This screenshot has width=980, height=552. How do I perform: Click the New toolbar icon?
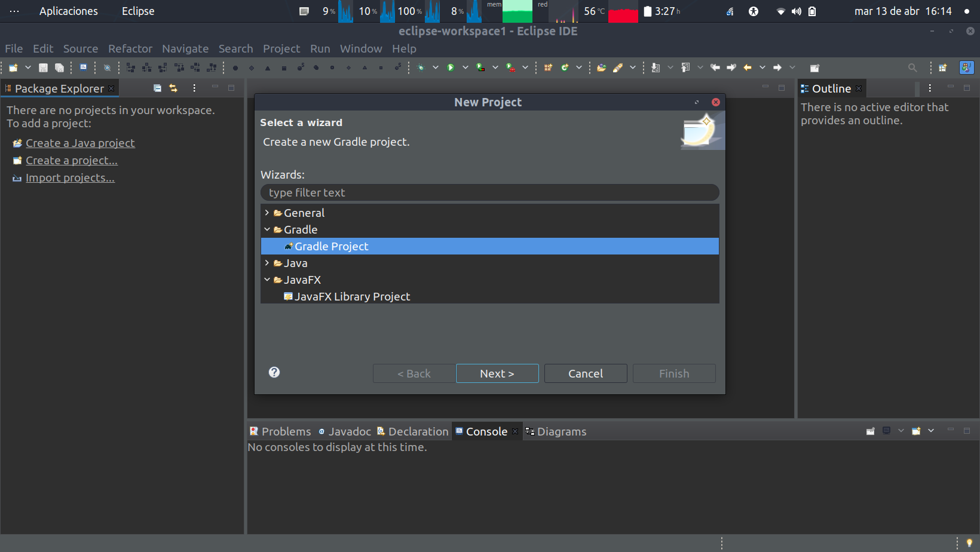point(13,68)
